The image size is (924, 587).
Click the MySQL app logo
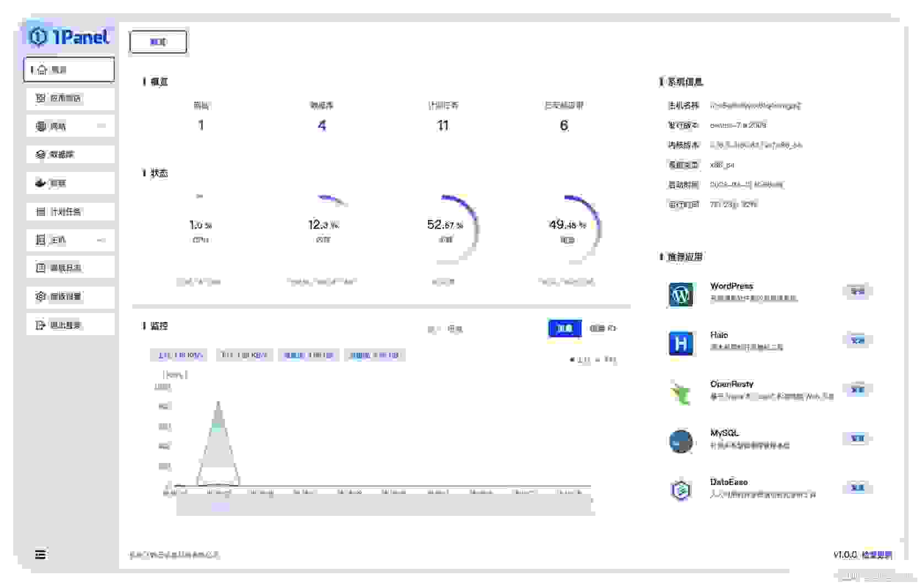681,441
